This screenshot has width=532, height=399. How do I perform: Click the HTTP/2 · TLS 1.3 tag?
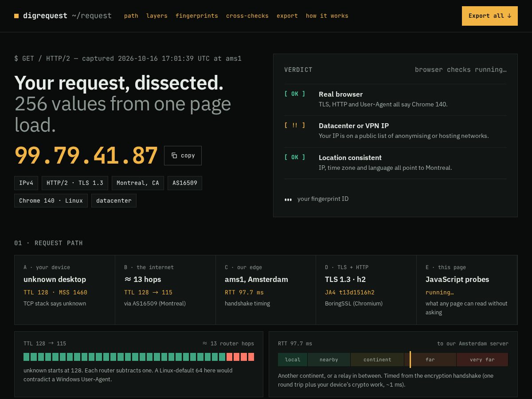tap(75, 183)
